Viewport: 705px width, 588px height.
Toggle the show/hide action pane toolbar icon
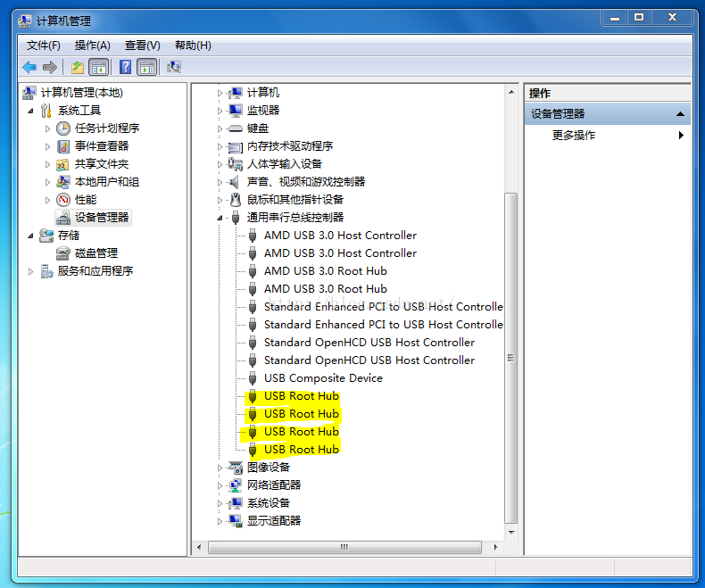pyautogui.click(x=147, y=68)
